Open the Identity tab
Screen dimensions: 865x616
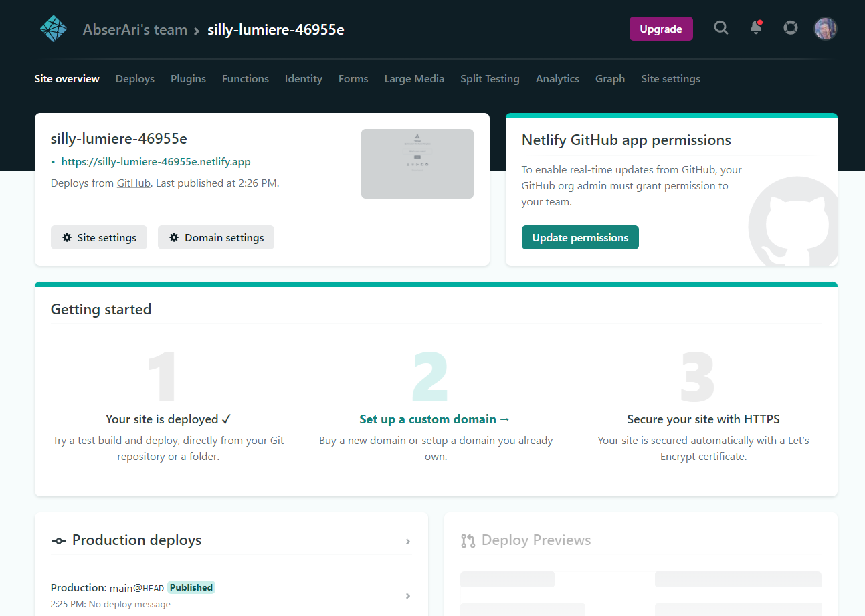[x=304, y=78]
